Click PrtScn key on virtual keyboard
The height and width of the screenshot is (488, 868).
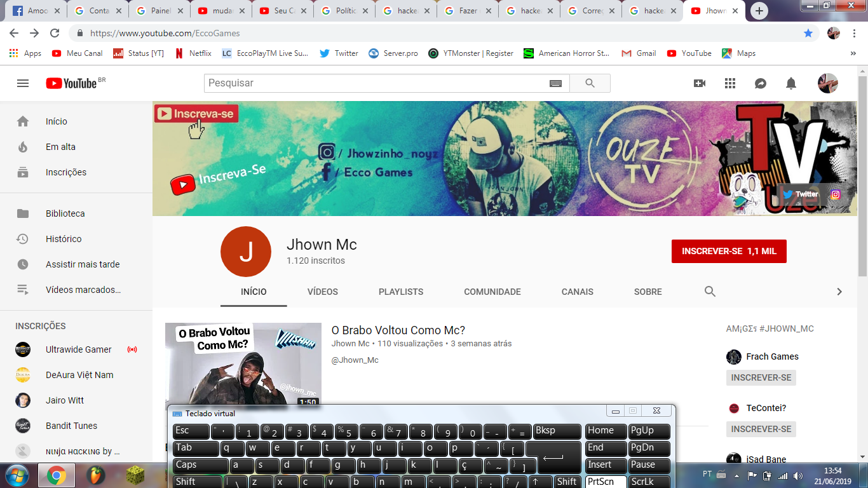click(x=606, y=482)
